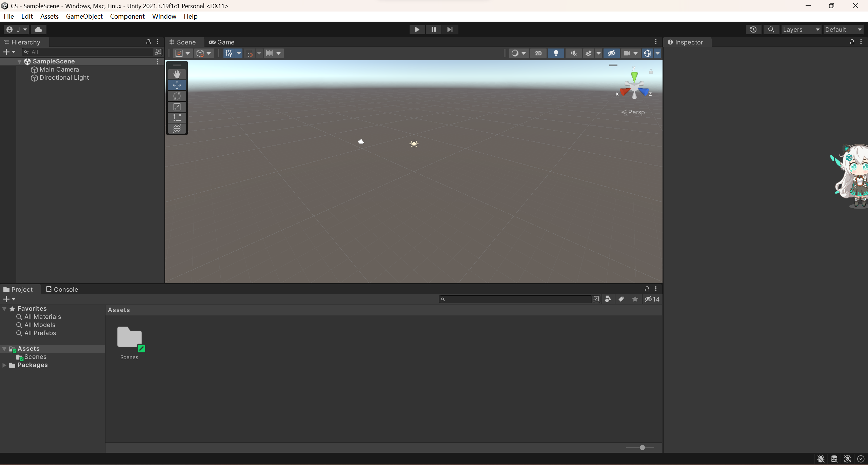Expand the Packages folder
The width and height of the screenshot is (868, 465).
click(4, 365)
